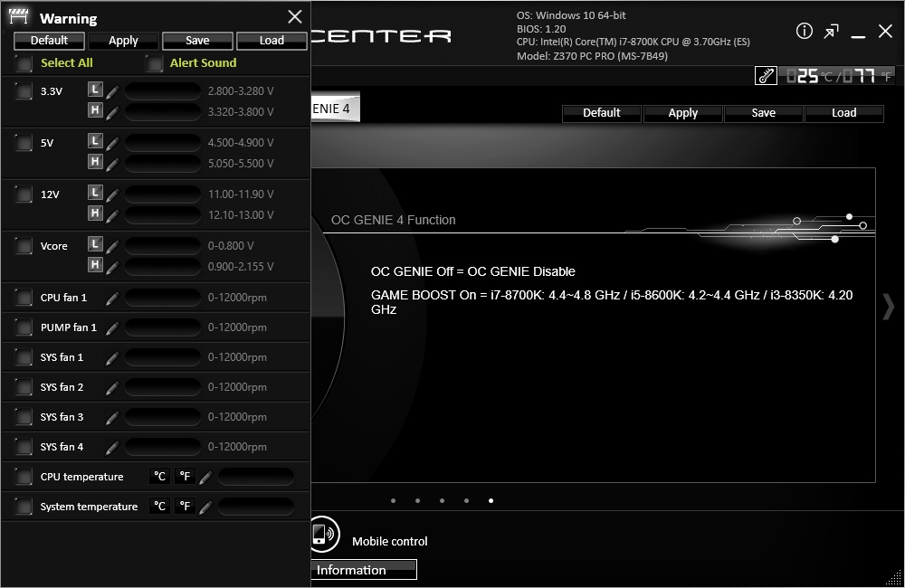Select the third page indicator dot
The height and width of the screenshot is (588, 905).
coord(443,501)
